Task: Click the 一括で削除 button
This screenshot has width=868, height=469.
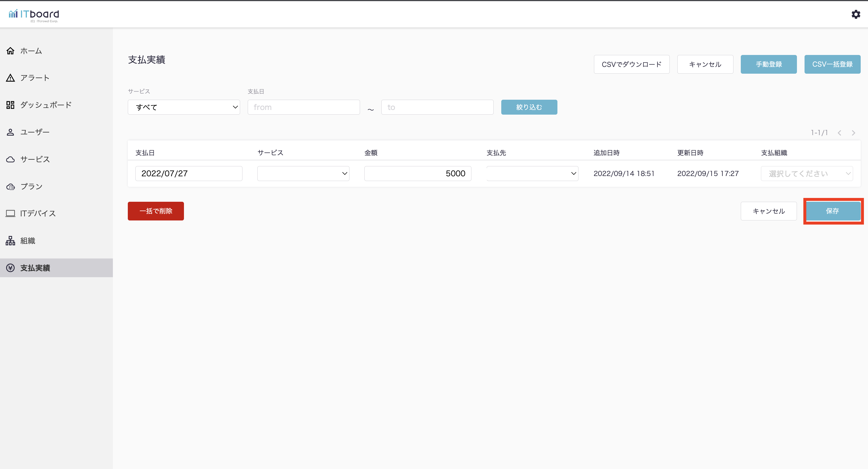Action: tap(156, 211)
